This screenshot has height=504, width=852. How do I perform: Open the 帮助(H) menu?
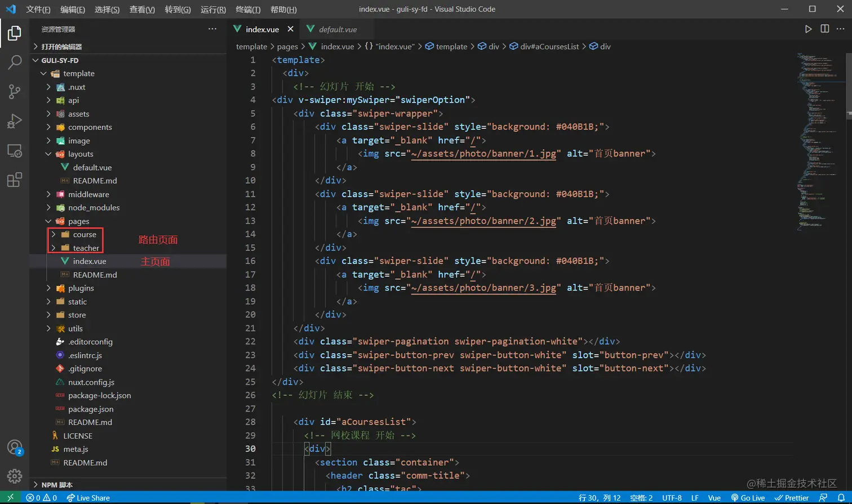coord(283,10)
